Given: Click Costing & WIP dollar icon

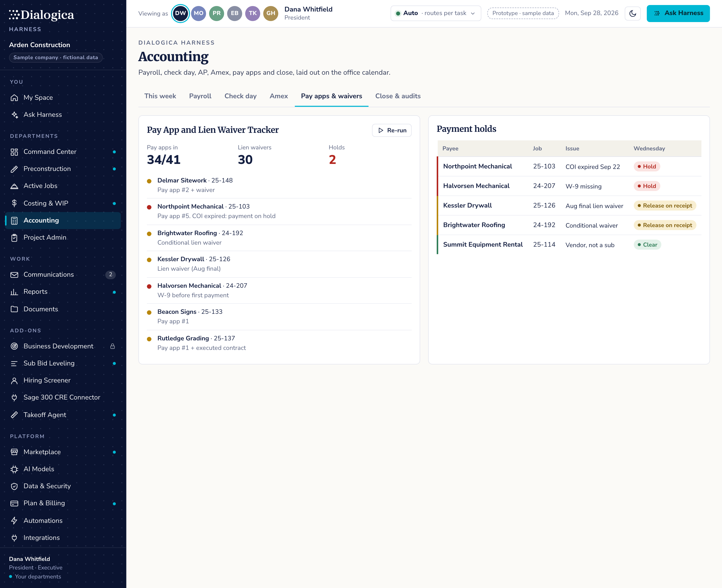Looking at the screenshot, I should click(14, 203).
